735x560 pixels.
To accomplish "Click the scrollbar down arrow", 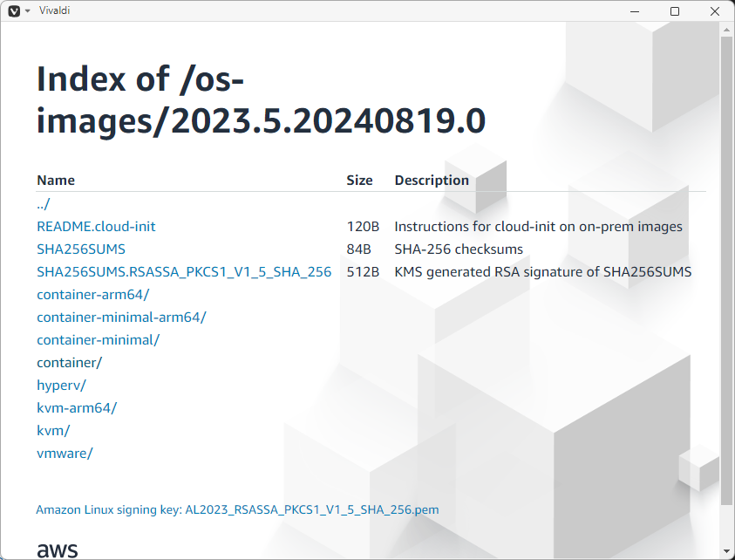I will tap(727, 551).
